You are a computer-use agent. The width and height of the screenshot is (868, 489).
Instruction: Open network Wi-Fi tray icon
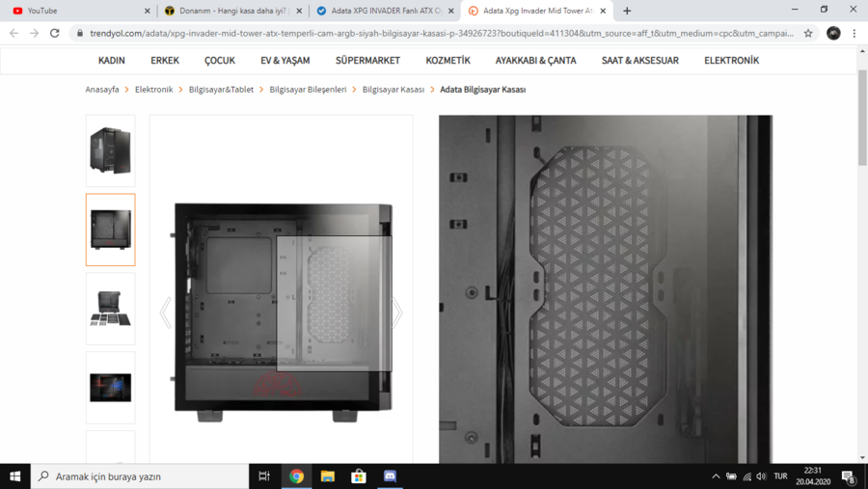pos(747,476)
